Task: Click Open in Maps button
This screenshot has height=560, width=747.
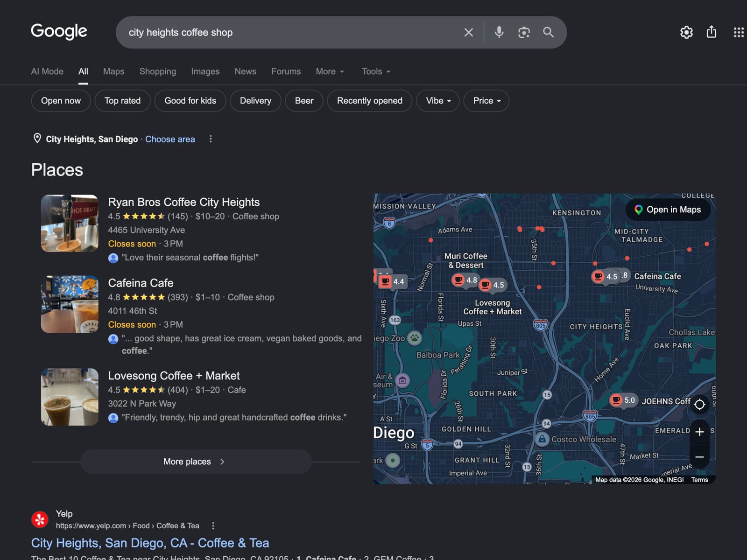Action: 668,210
